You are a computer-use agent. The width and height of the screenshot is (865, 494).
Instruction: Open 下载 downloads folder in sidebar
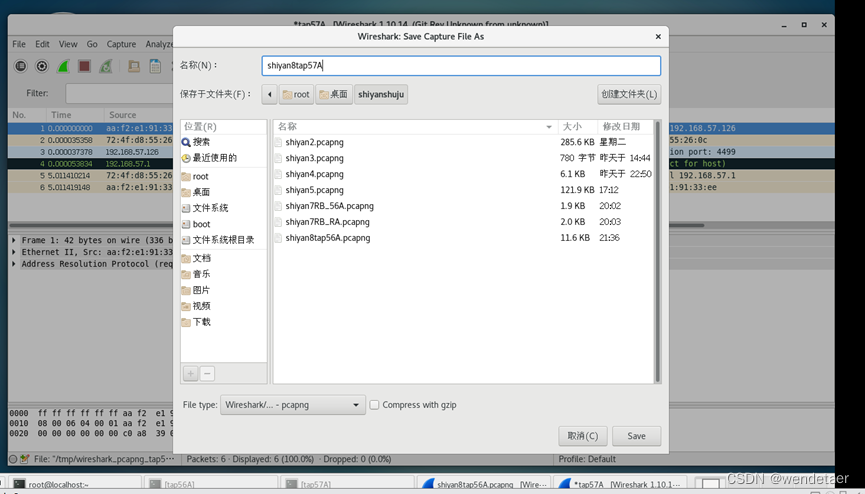pyautogui.click(x=195, y=322)
